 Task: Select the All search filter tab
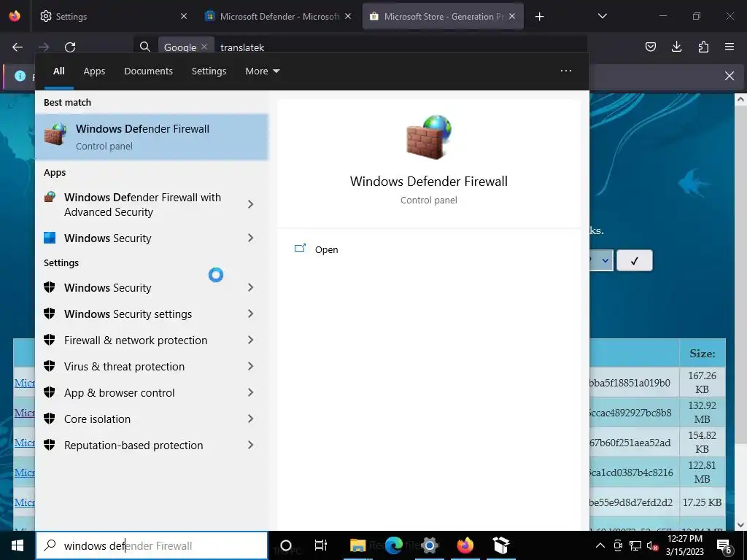tap(58, 71)
